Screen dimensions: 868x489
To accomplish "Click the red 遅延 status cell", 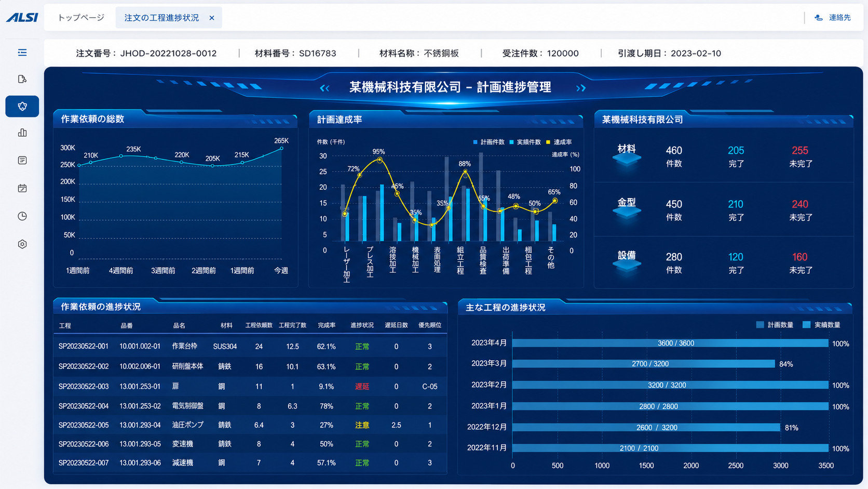I will [362, 387].
